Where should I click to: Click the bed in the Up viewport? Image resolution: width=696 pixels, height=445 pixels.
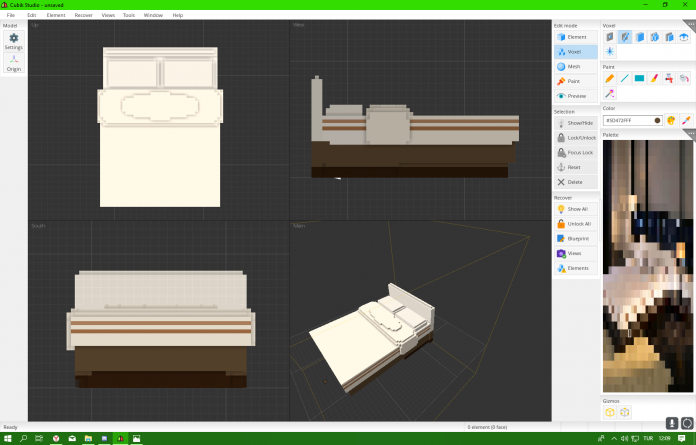pos(160,127)
